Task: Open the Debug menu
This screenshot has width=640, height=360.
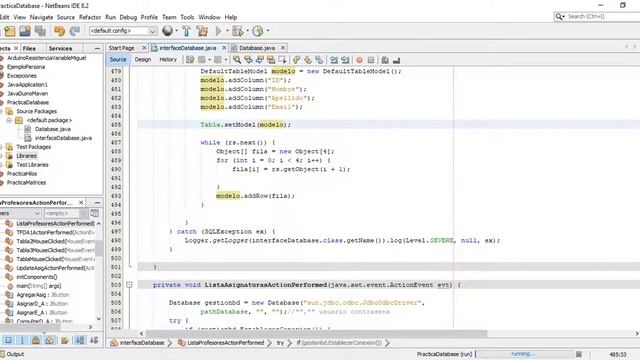Action: [x=128, y=17]
